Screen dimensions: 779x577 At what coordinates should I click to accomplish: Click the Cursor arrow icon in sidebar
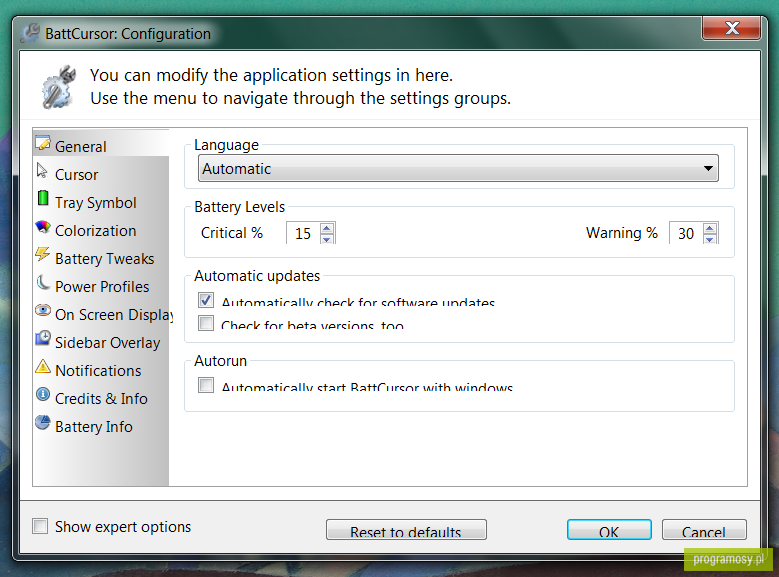coord(42,171)
